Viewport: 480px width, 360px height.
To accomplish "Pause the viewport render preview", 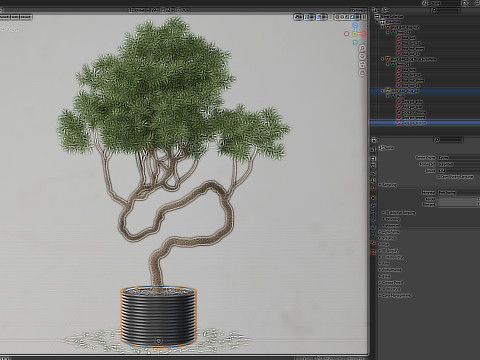I will point(364,17).
